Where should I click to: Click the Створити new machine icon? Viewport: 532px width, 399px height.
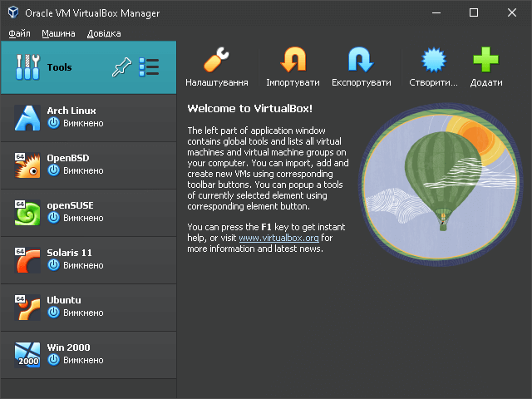[x=433, y=60]
